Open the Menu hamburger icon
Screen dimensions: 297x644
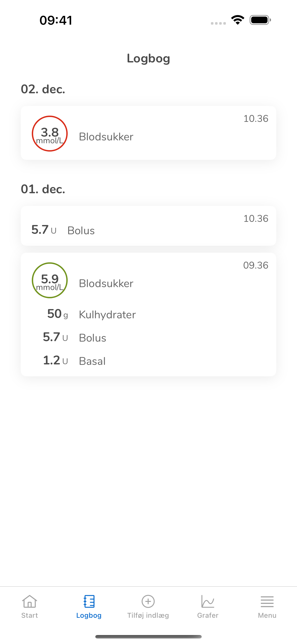(x=267, y=601)
